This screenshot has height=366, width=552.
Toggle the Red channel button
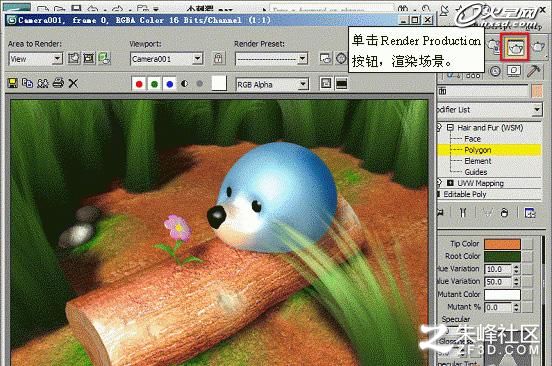(x=139, y=84)
